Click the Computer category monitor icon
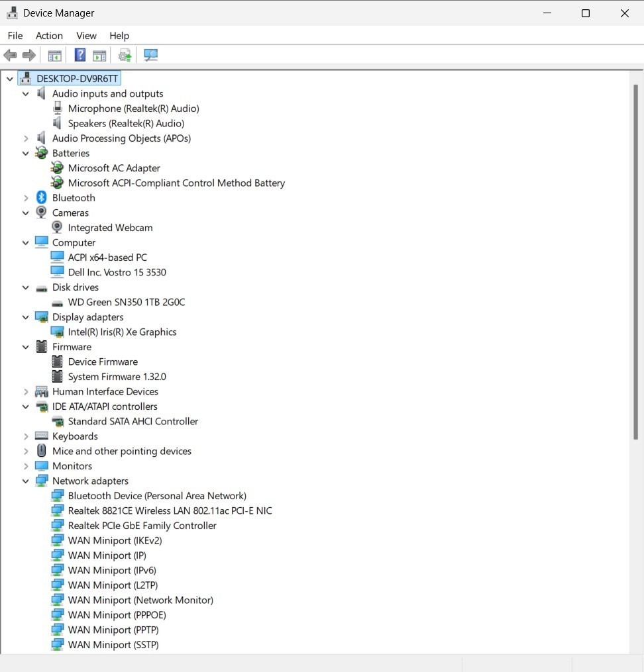The image size is (644, 672). 42,242
